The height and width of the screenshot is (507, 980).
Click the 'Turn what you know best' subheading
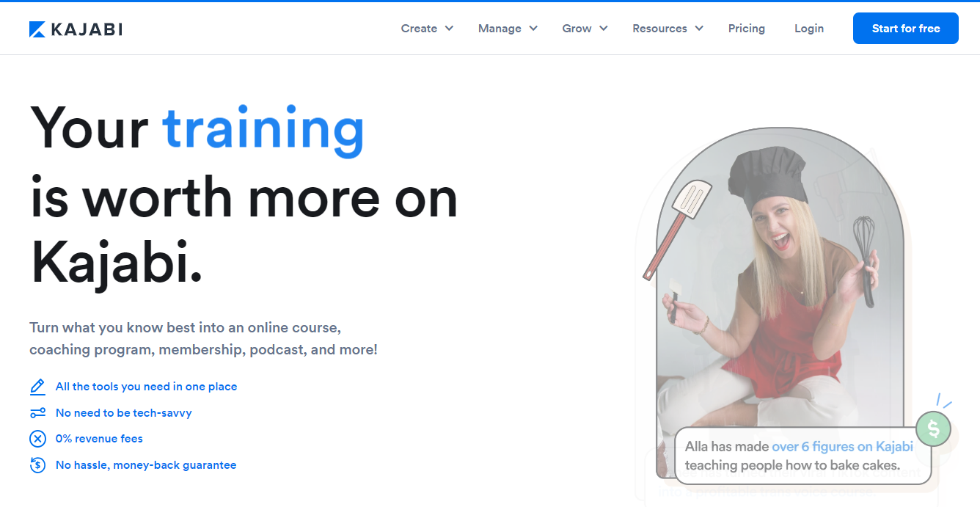tap(204, 338)
